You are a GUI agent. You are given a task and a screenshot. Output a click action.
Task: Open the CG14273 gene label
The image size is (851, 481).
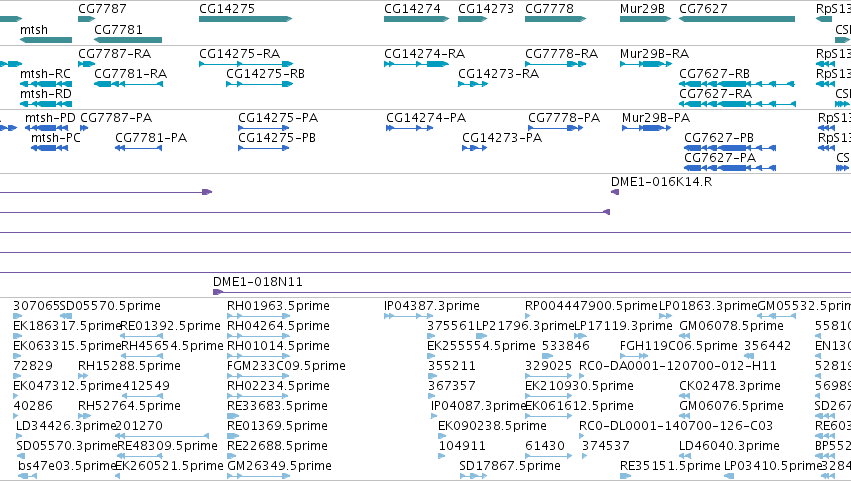(486, 9)
